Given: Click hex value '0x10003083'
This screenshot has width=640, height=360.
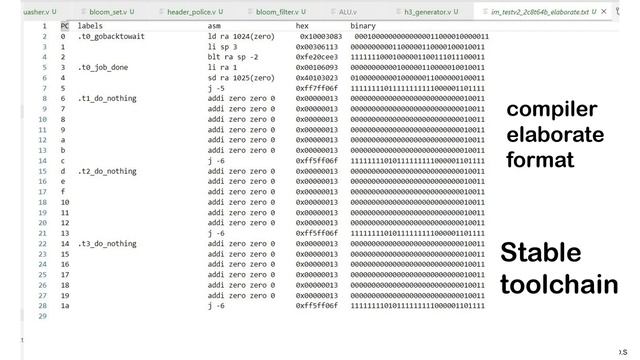Looking at the screenshot, I should [x=321, y=36].
